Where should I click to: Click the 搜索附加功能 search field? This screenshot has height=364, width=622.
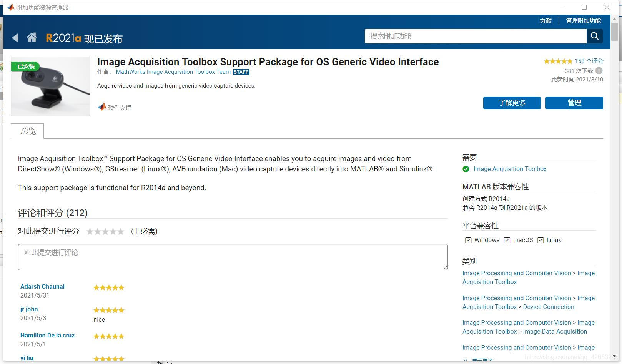(x=476, y=36)
